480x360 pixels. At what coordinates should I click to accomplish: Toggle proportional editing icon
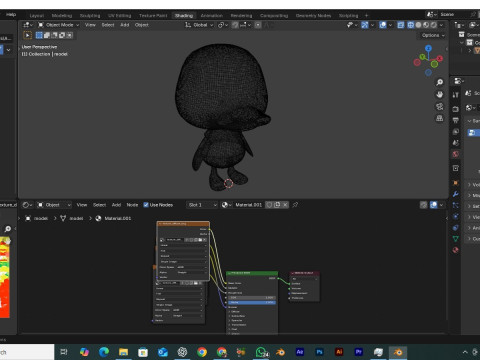click(258, 25)
